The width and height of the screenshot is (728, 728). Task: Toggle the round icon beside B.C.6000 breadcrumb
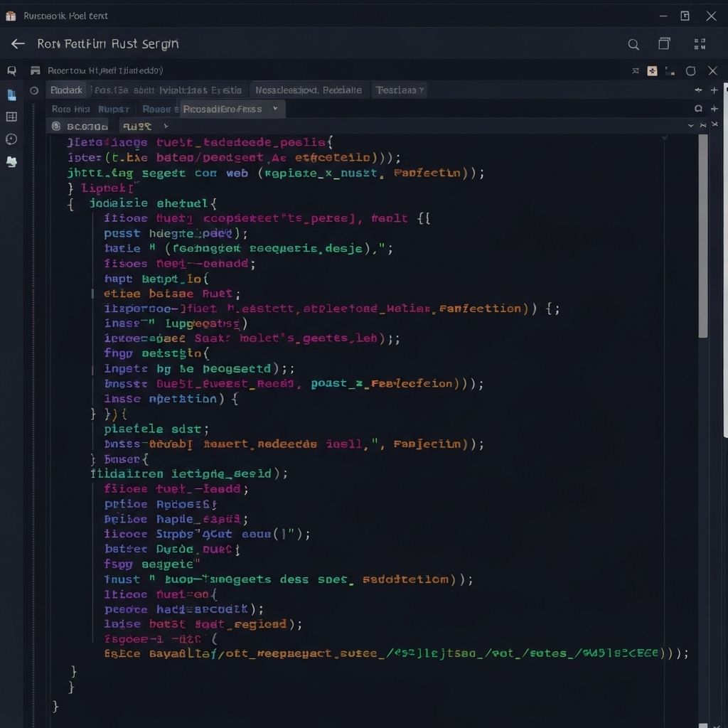(x=55, y=127)
